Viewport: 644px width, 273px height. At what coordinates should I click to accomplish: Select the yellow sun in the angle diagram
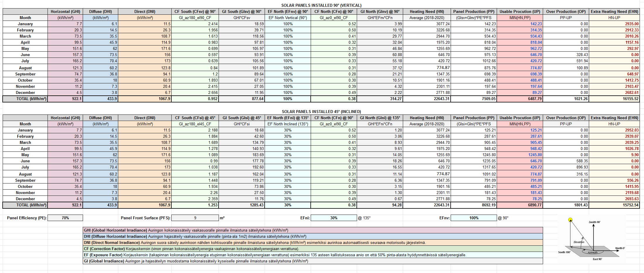tap(570, 220)
